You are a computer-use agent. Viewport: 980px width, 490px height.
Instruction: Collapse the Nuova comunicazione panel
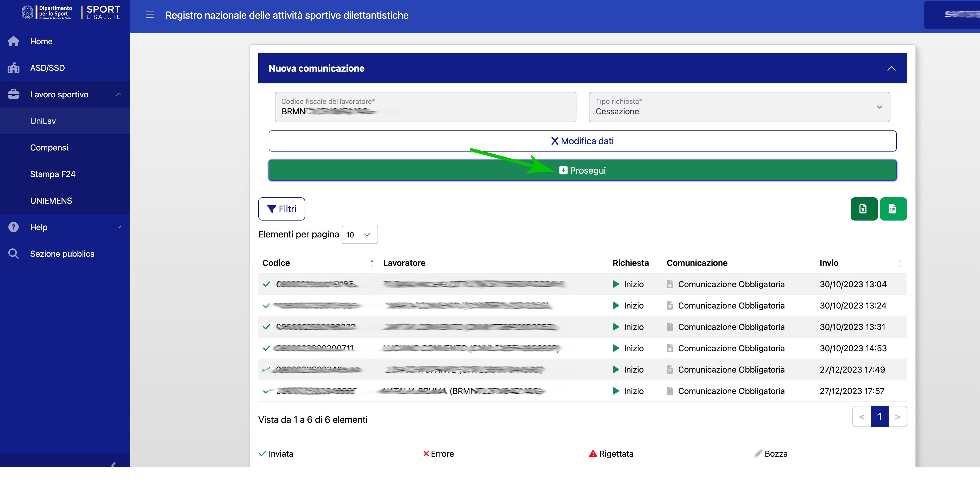[x=891, y=68]
